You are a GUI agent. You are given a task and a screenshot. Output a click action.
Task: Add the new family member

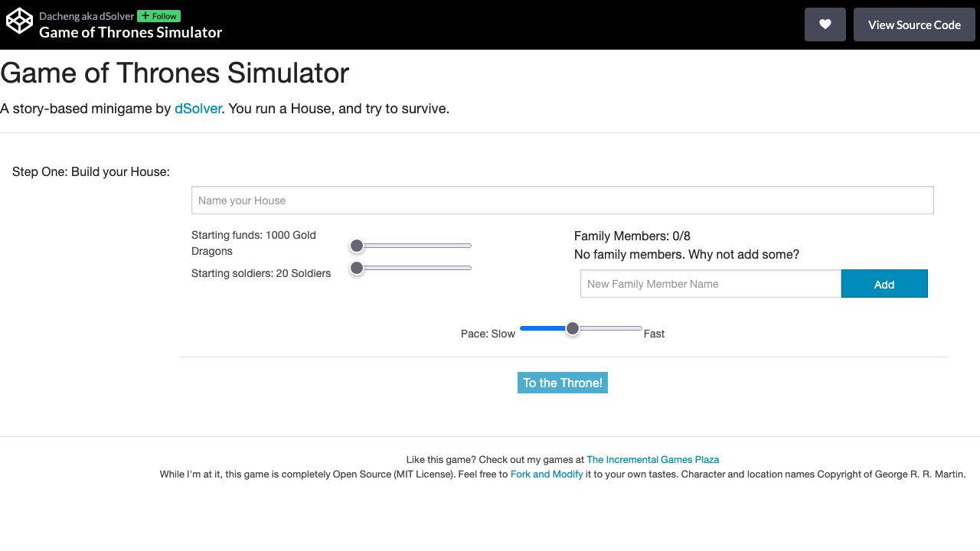coord(884,284)
